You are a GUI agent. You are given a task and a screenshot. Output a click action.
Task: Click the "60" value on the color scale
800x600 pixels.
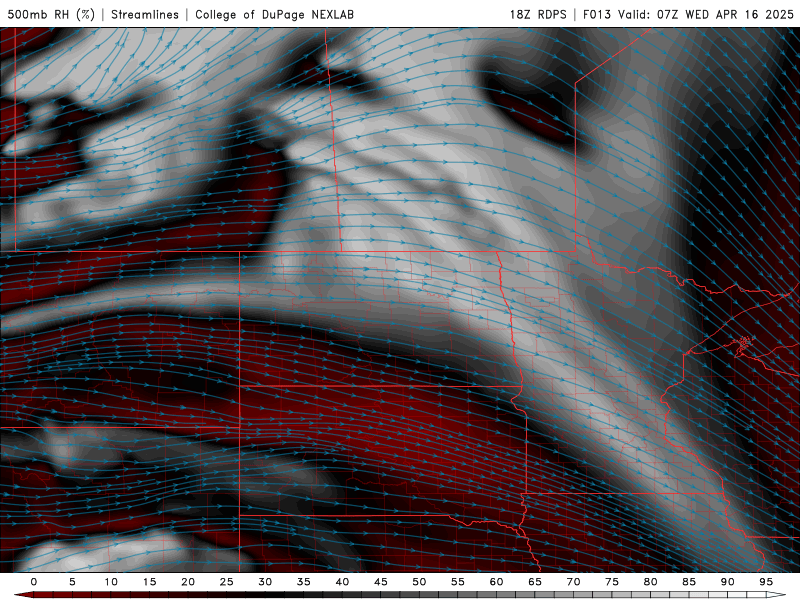496,582
